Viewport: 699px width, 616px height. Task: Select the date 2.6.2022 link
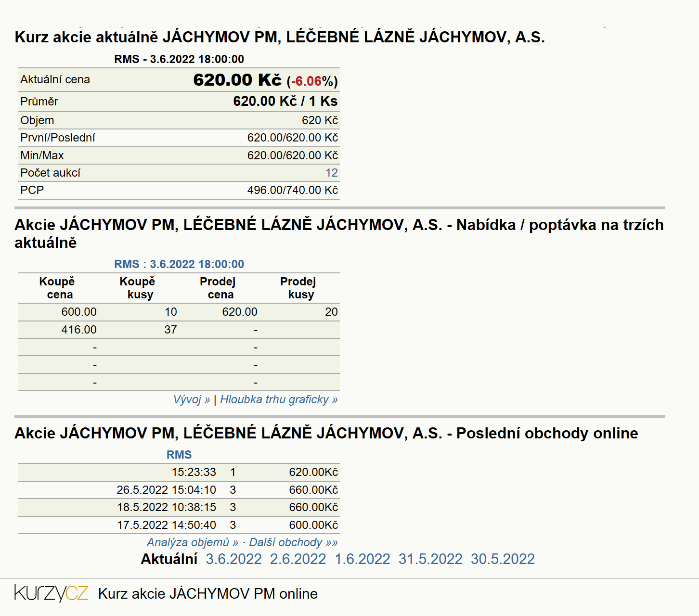pyautogui.click(x=298, y=559)
